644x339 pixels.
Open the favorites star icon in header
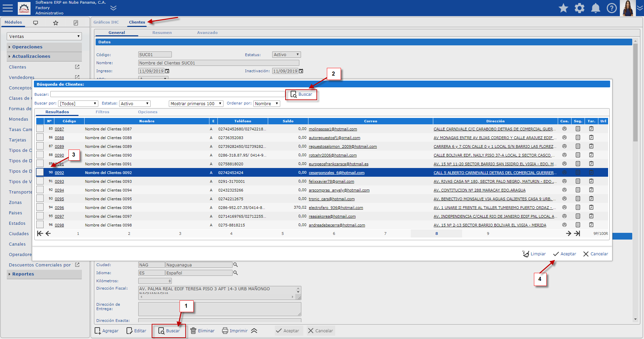[x=563, y=8]
